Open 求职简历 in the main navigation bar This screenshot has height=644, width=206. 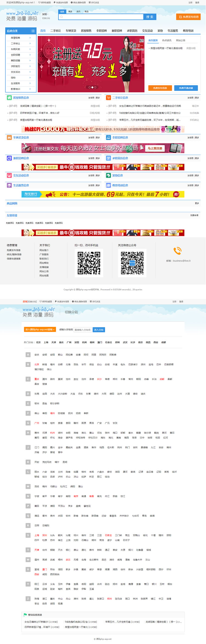coord(132,31)
